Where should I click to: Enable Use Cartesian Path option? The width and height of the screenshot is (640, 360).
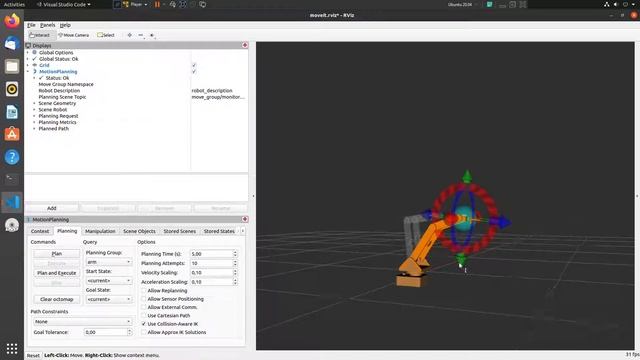(144, 316)
